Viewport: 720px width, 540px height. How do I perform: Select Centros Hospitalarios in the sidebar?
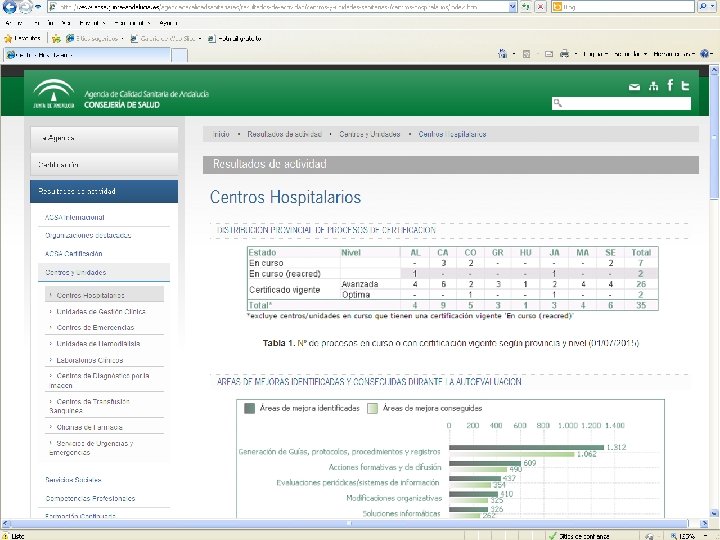coord(90,295)
